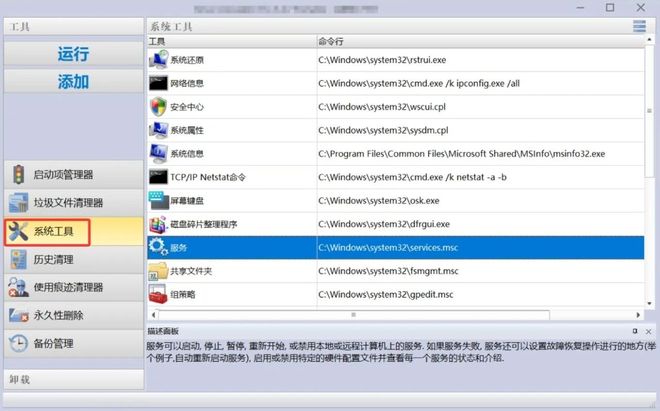660x411 pixels.
Task: Click the TCP/IP Netstat命令 console icon
Action: [158, 177]
